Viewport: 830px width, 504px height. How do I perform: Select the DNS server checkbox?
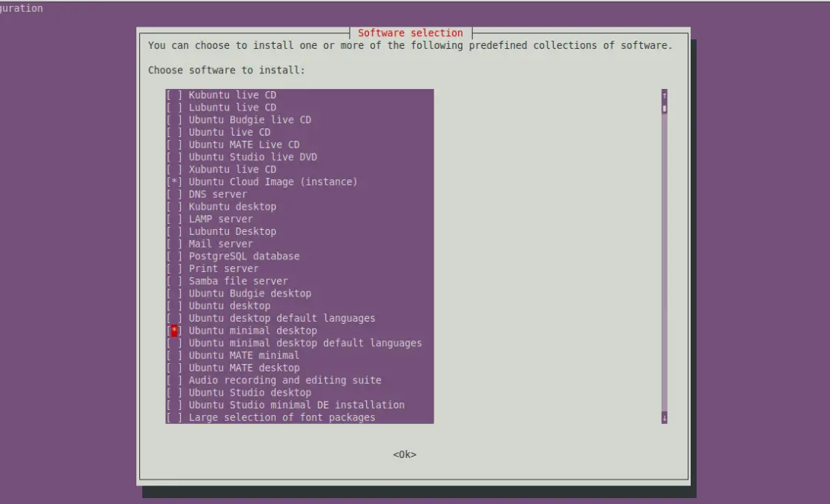coord(174,194)
